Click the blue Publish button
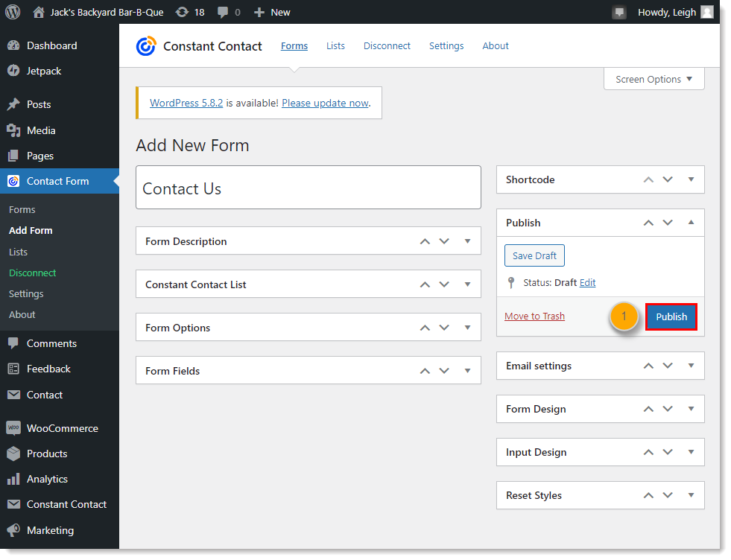Image resolution: width=731 pixels, height=560 pixels. (x=671, y=316)
